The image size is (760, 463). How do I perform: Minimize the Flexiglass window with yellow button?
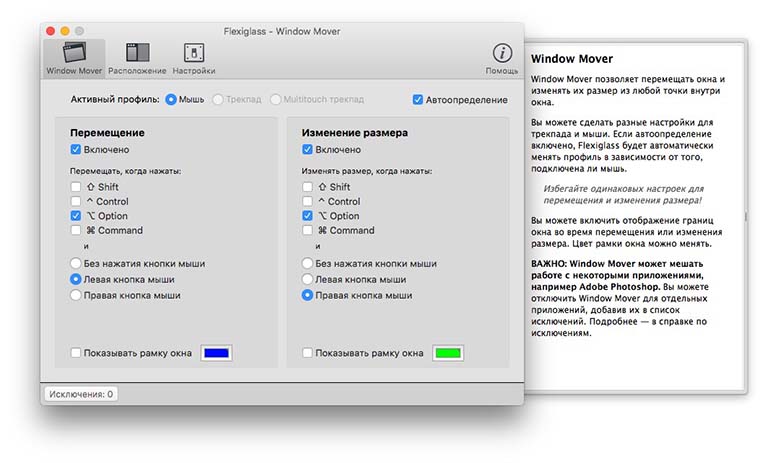click(x=65, y=31)
